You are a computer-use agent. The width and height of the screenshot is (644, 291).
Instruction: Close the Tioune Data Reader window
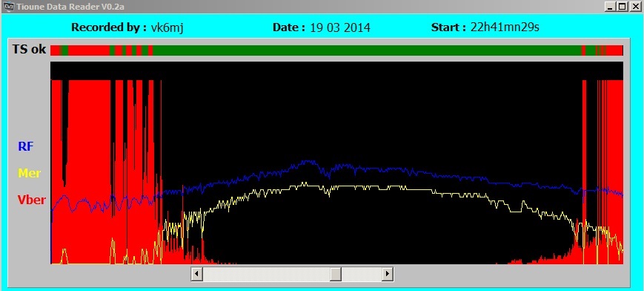634,7
